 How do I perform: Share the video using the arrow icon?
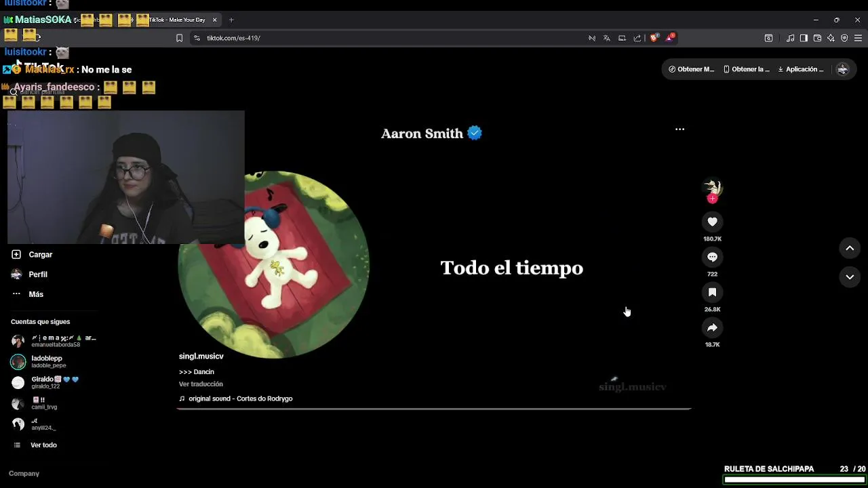712,327
